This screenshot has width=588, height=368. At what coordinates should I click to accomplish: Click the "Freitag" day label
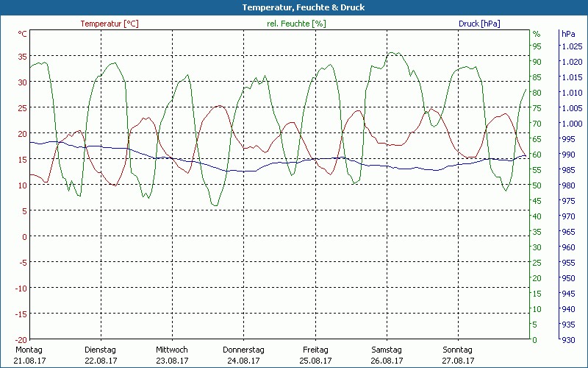(315, 350)
